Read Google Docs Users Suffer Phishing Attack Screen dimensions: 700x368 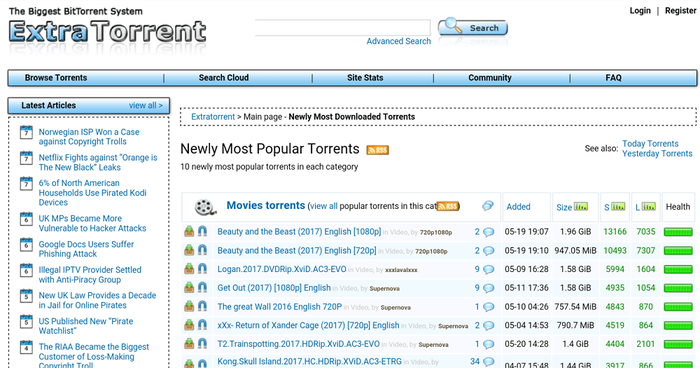[x=86, y=249]
